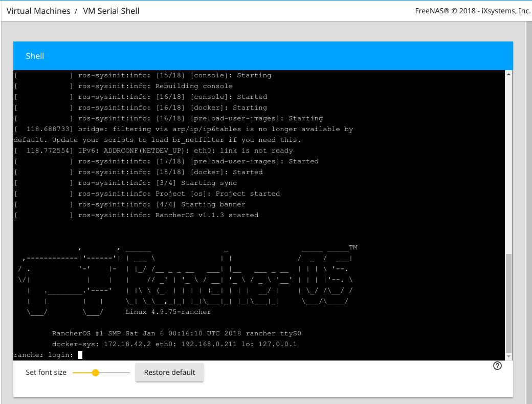
Task: Click the Shell panel header title
Action: pyautogui.click(x=35, y=56)
